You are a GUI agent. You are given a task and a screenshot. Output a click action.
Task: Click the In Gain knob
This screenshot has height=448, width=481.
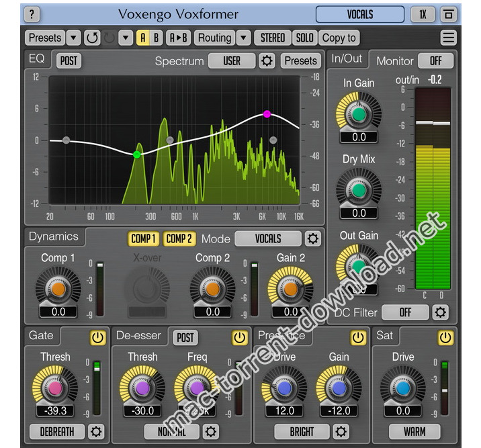tap(359, 114)
